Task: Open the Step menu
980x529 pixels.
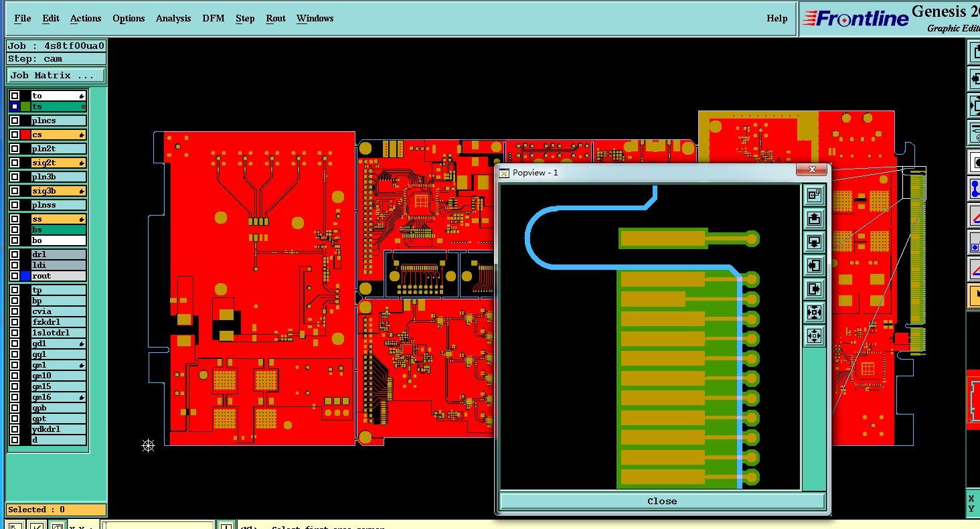Action: tap(245, 18)
